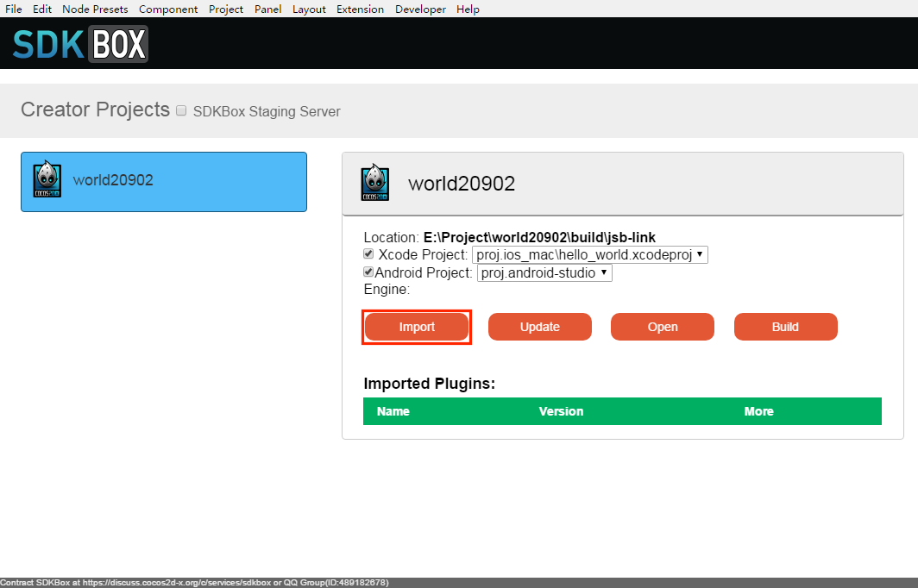Open the Component menu
Image resolution: width=918 pixels, height=588 pixels.
pyautogui.click(x=168, y=9)
